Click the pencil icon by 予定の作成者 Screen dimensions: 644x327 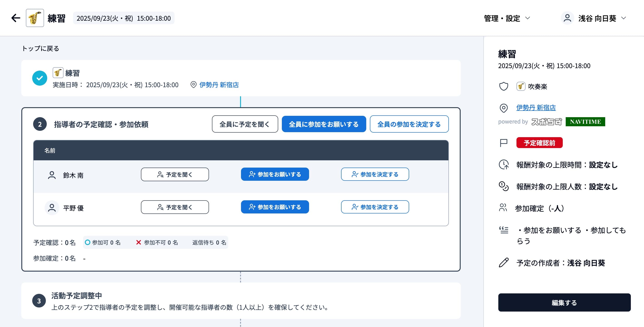(504, 263)
